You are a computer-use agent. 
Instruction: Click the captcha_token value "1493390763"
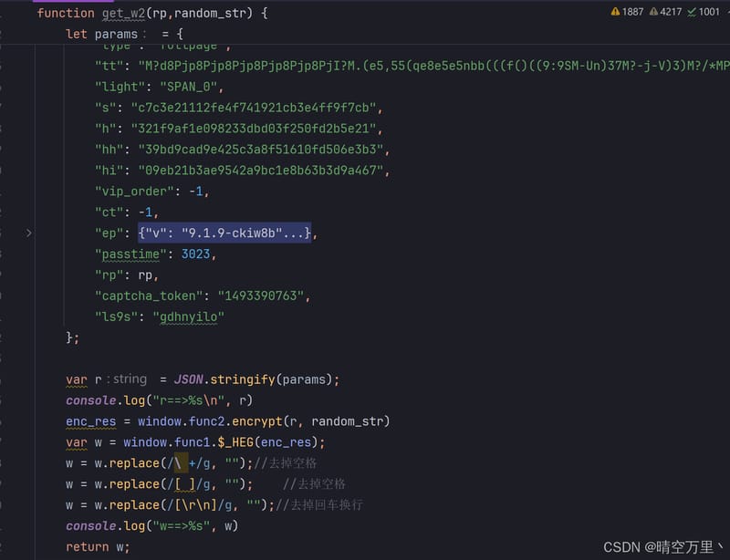tap(260, 296)
